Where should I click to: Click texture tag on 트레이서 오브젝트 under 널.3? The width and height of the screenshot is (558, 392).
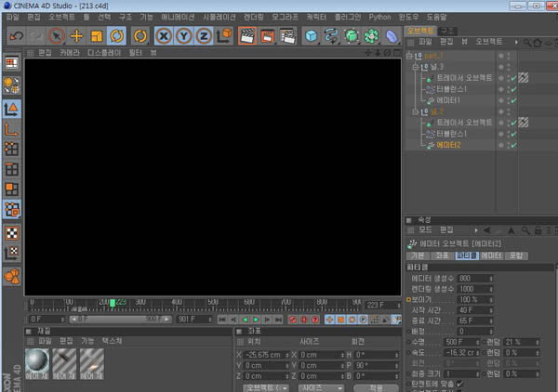click(x=523, y=78)
